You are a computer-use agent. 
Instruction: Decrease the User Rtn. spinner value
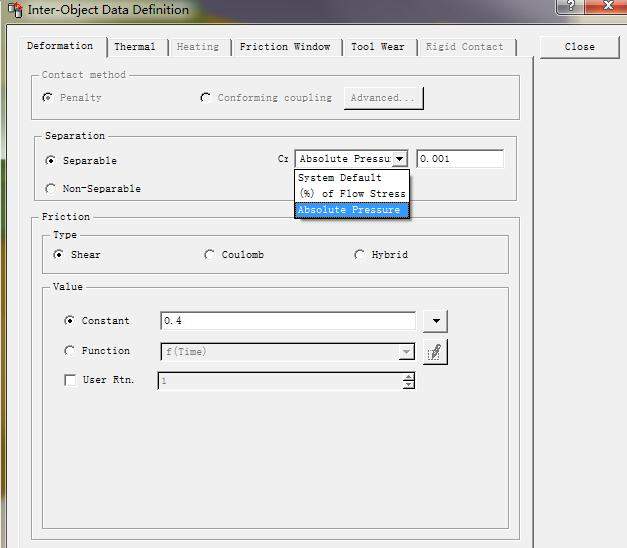tap(408, 385)
